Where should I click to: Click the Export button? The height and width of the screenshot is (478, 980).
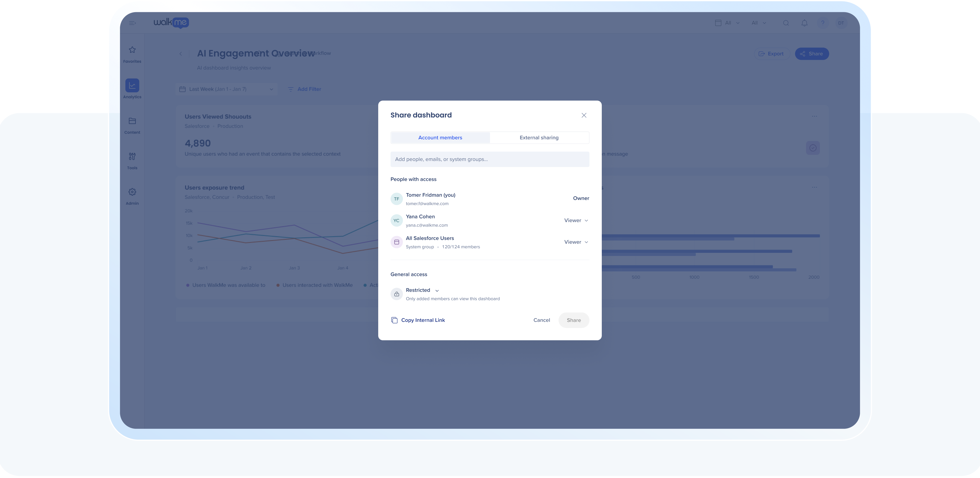(x=772, y=54)
